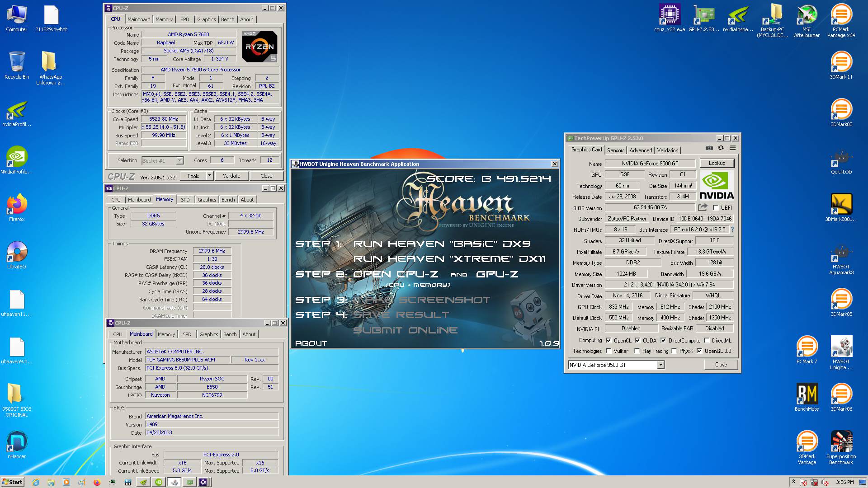Launch Firefox from the desktop
Screen dimensions: 868x488
17,208
